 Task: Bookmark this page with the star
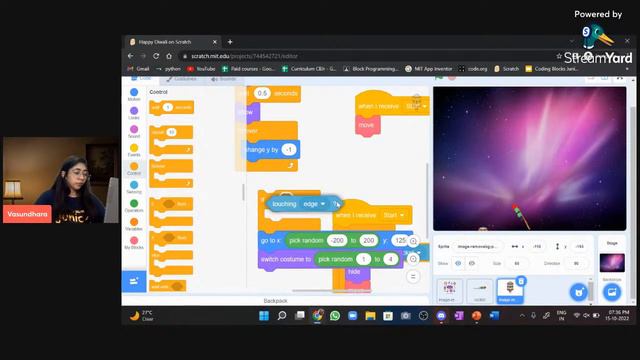(x=559, y=56)
